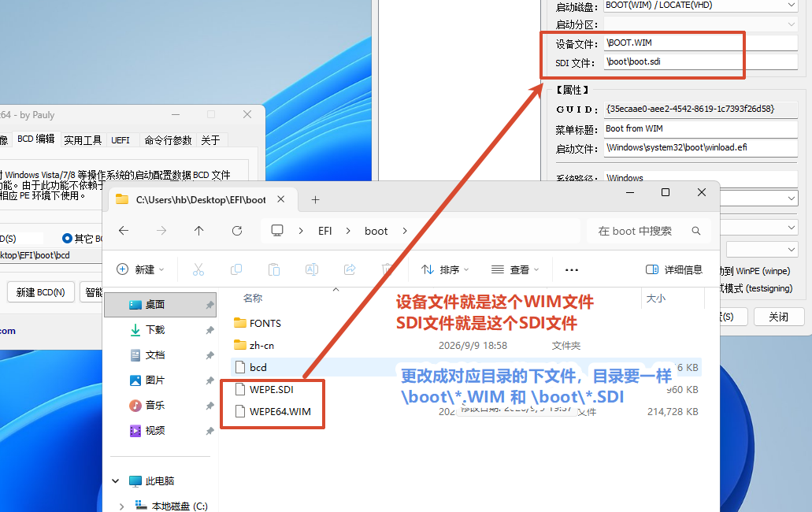The width and height of the screenshot is (812, 512).
Task: Sort by the 名称 column header
Action: tap(253, 299)
